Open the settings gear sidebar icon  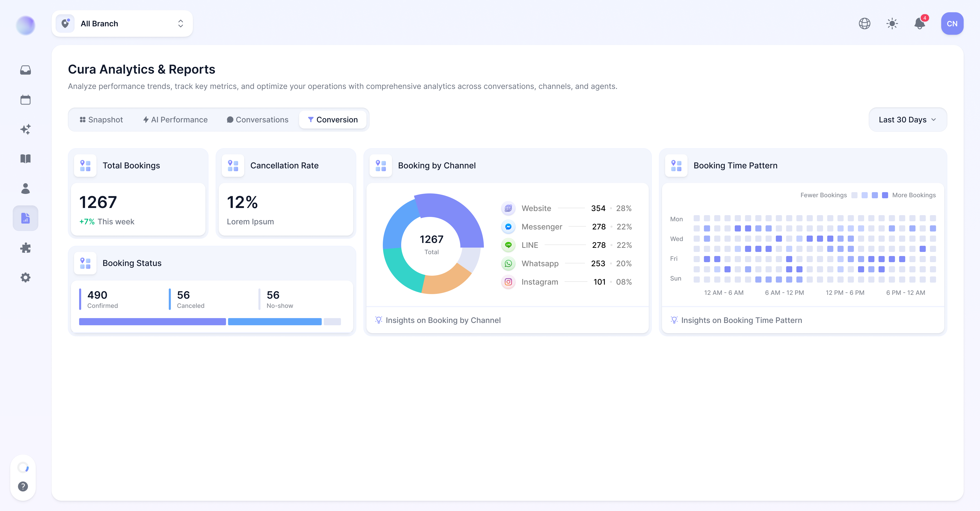click(26, 277)
